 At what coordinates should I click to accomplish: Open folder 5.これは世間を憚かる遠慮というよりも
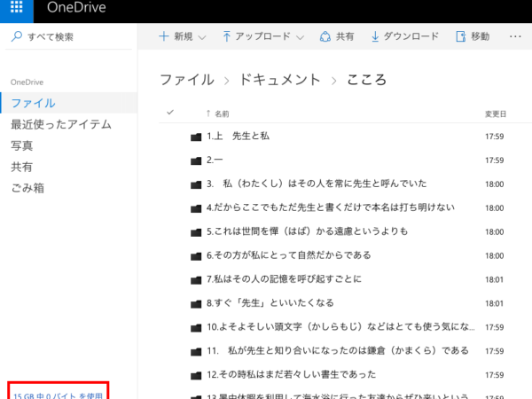[307, 231]
